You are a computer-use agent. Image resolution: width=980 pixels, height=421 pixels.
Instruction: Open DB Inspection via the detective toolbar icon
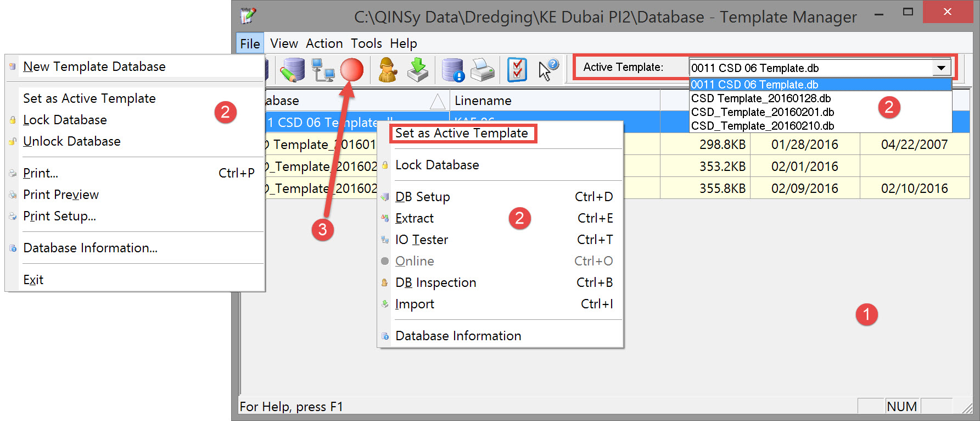pos(388,70)
